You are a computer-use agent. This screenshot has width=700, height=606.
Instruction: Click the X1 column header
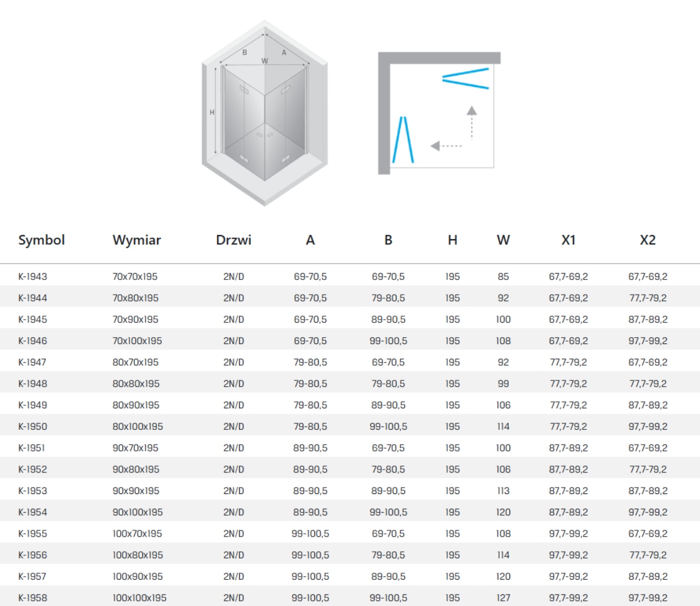[568, 240]
